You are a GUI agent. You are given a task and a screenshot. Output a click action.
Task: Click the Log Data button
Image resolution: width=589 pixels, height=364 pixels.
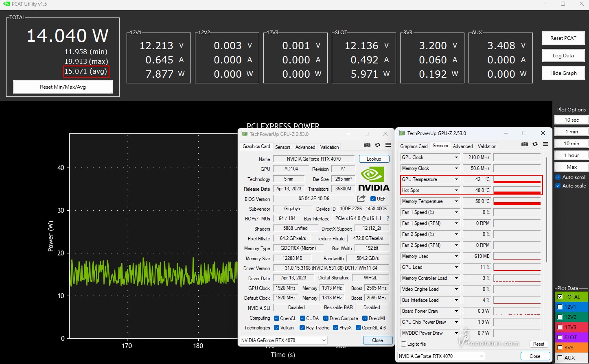[x=563, y=56]
